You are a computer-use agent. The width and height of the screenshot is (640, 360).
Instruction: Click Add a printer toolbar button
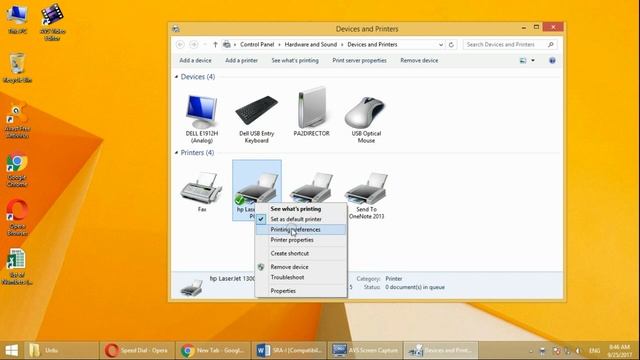point(241,60)
